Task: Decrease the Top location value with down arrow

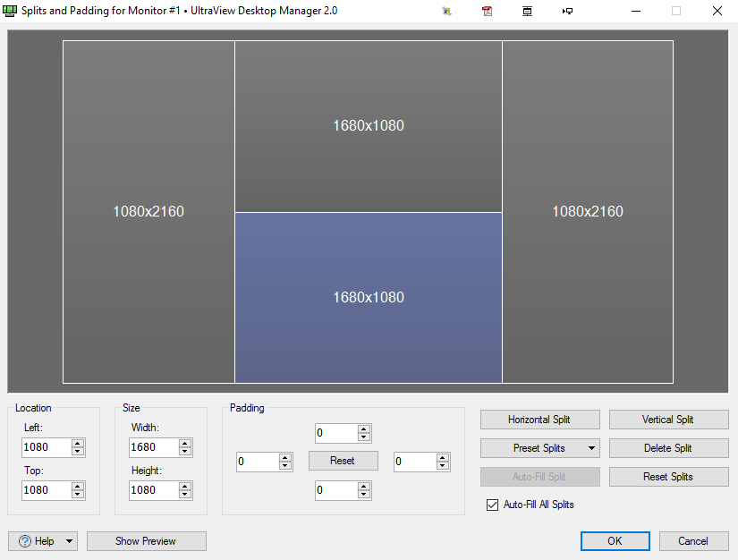Action: tap(78, 494)
